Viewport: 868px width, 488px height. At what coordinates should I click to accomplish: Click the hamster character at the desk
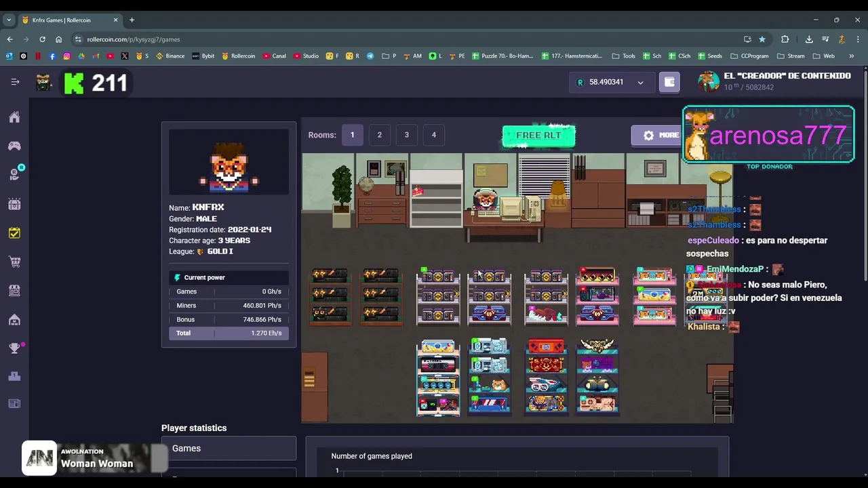pos(485,200)
